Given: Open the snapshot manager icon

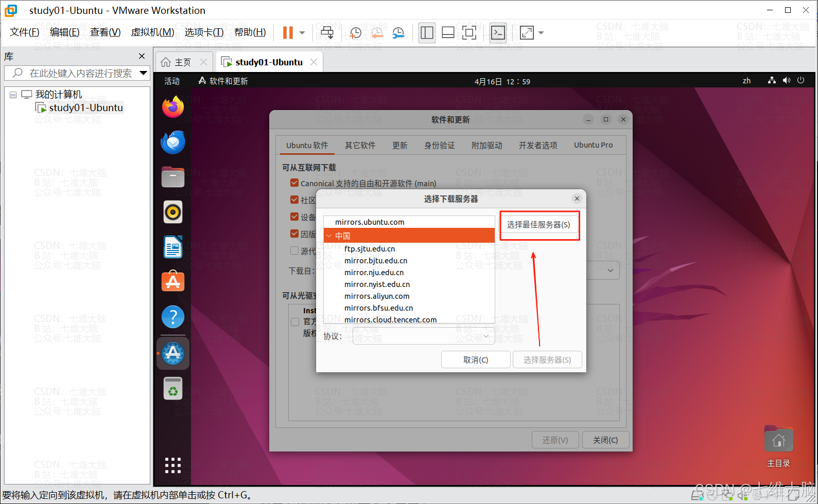Looking at the screenshot, I should [x=398, y=33].
